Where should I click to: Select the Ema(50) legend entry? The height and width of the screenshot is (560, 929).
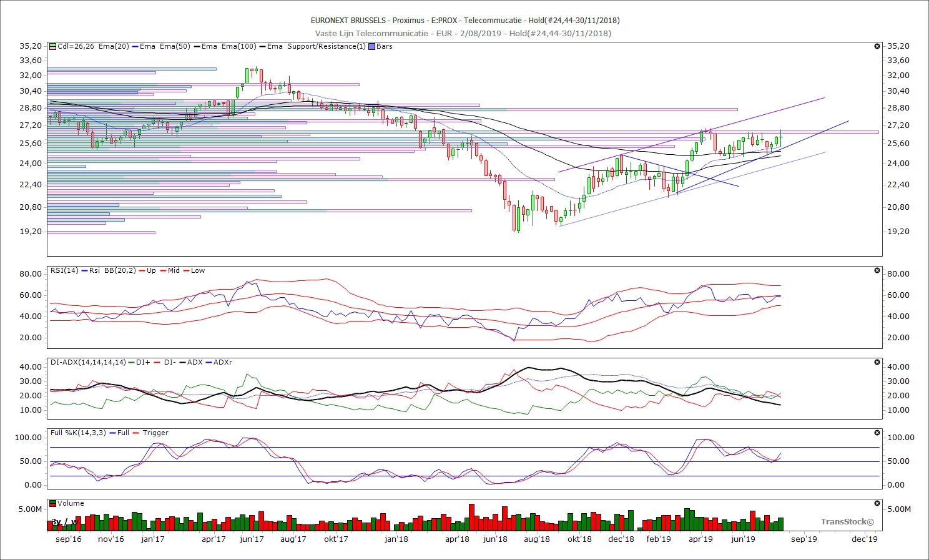tap(175, 46)
